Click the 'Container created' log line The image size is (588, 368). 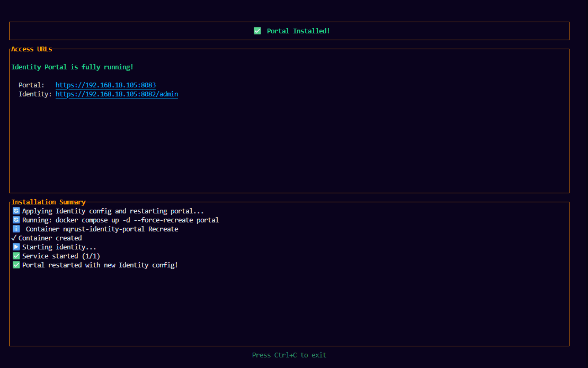50,238
